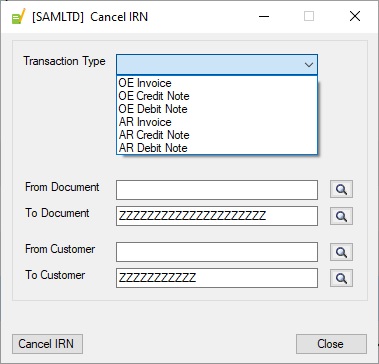Click the Cancel IRN button
Viewport: 379px width, 364px height.
[x=47, y=344]
